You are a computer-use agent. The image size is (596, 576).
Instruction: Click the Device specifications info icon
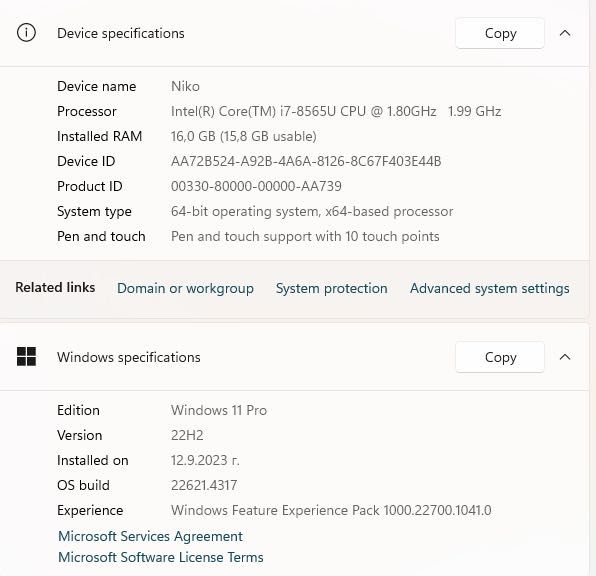pyautogui.click(x=26, y=33)
